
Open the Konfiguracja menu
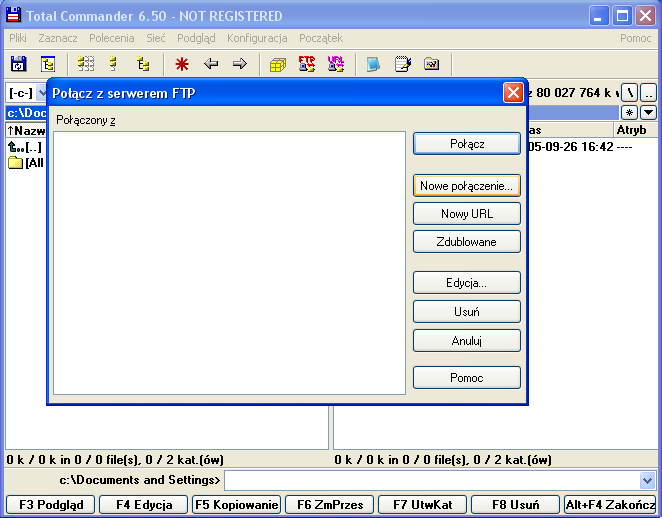point(257,38)
